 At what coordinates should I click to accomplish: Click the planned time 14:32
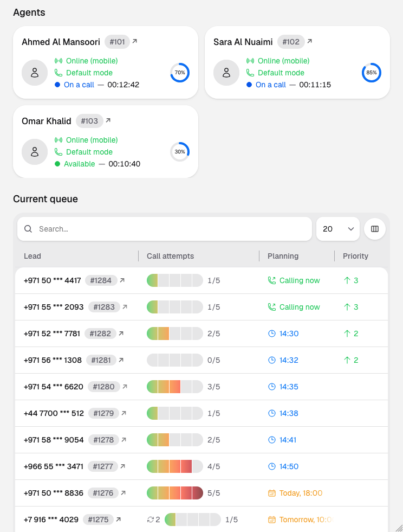tap(289, 360)
